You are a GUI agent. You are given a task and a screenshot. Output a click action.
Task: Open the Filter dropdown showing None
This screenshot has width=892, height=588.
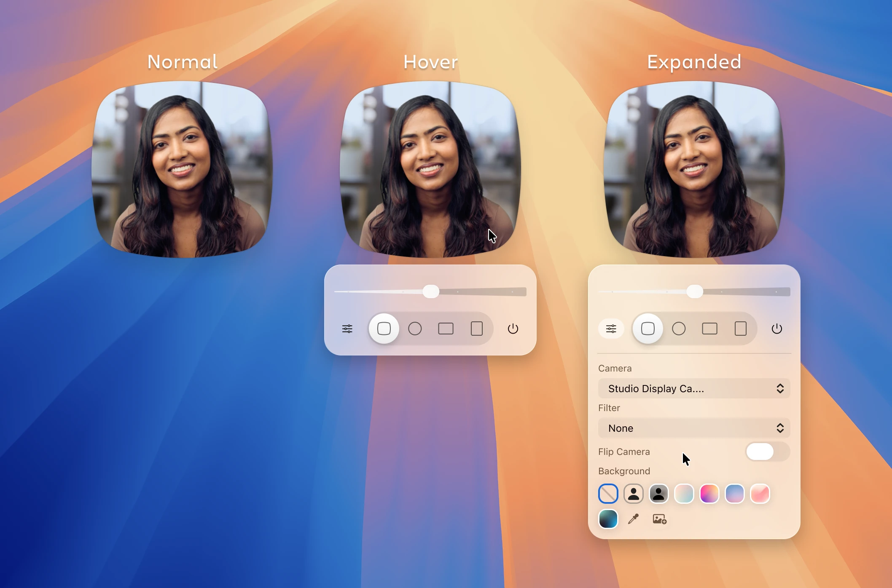(x=694, y=428)
